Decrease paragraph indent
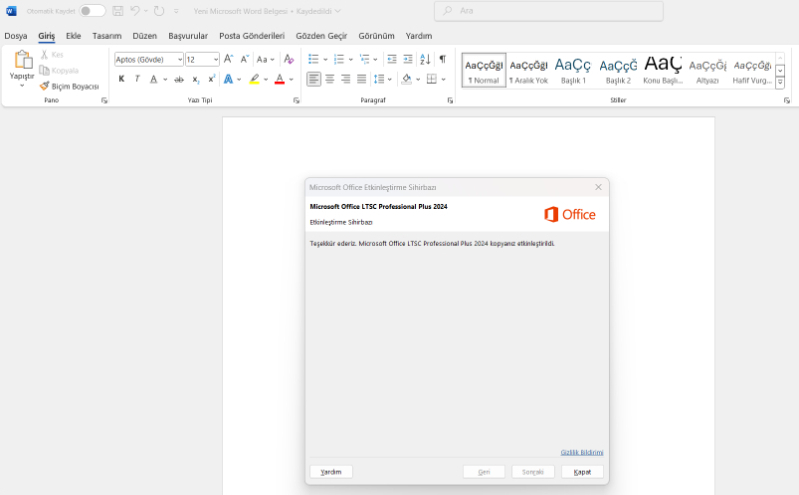 pos(391,59)
